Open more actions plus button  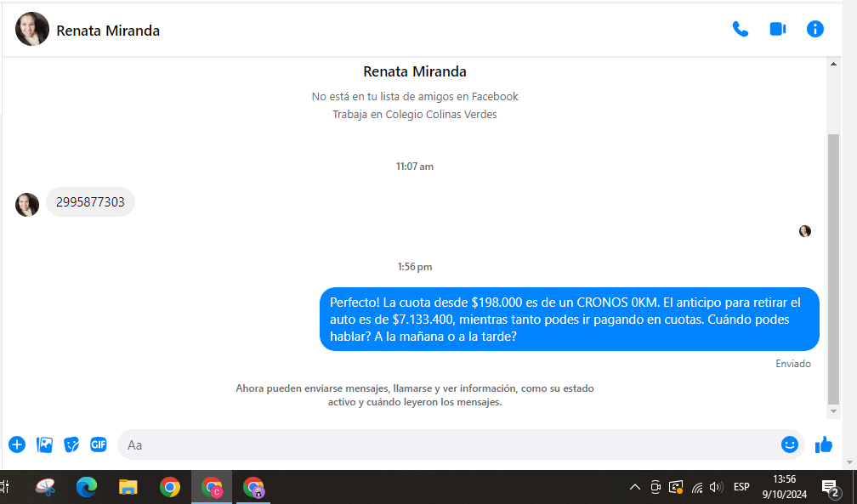point(17,445)
